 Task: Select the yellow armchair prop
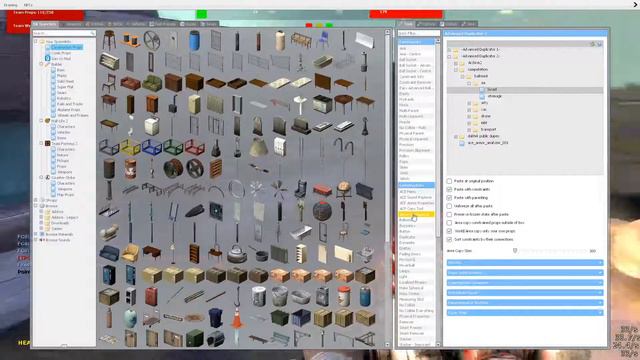(x=131, y=253)
